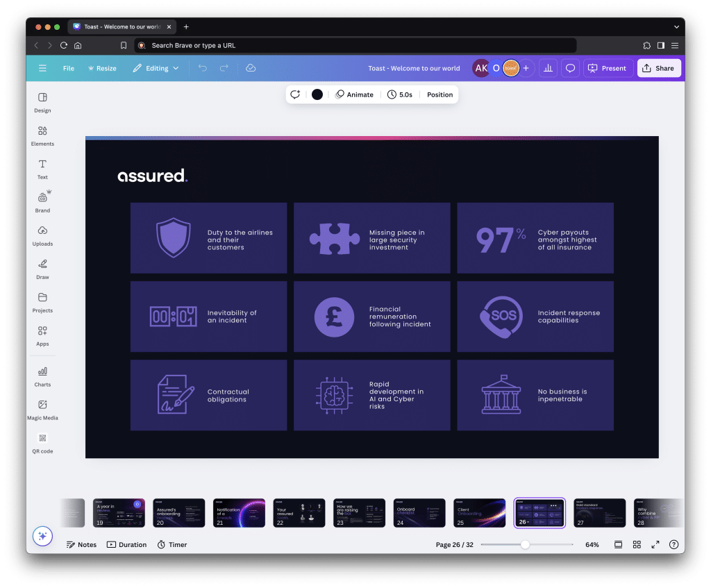Select the Draw tool
711x588 pixels.
click(42, 269)
